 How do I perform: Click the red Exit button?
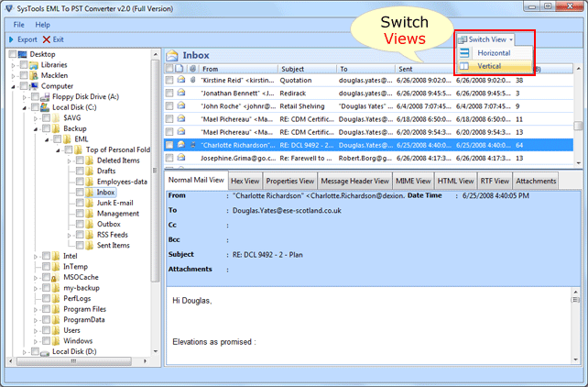tap(53, 39)
